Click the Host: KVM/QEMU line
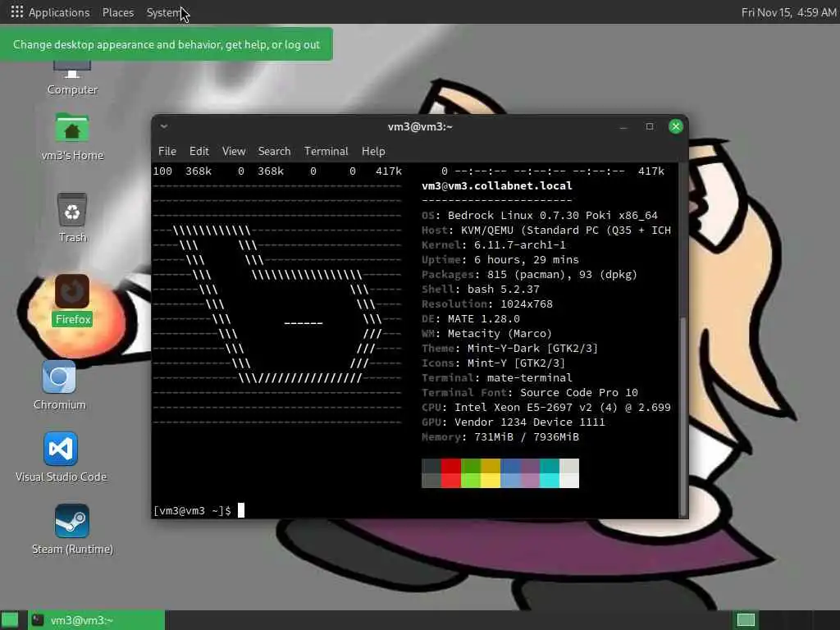Screen dimensions: 840x630 (x=546, y=231)
